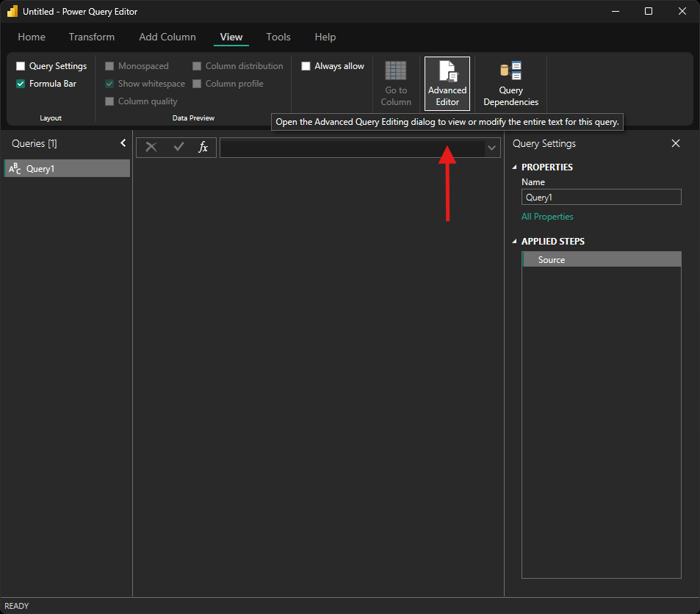Open the Advanced Editor
This screenshot has height=614, width=700.
tap(447, 84)
